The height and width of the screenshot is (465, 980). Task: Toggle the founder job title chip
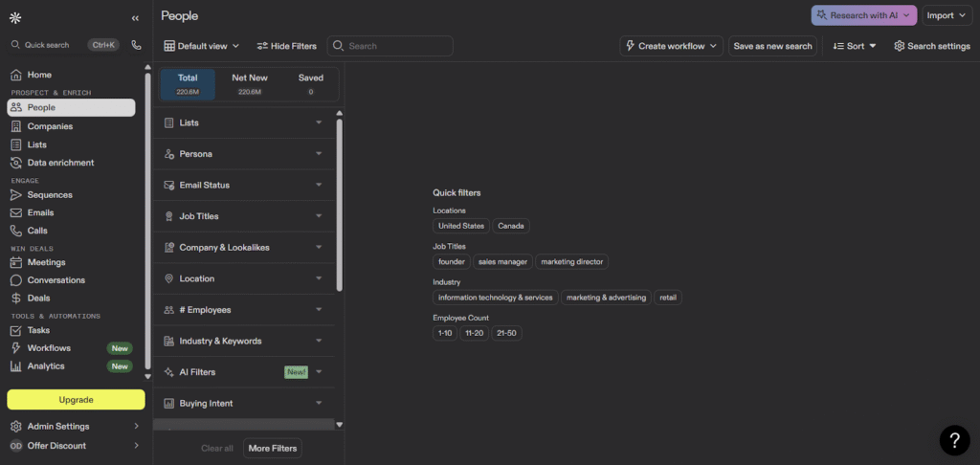[451, 262]
